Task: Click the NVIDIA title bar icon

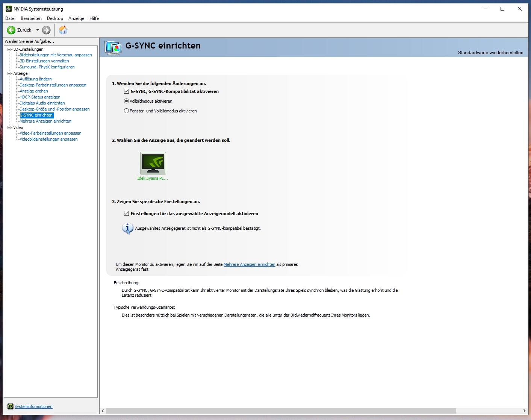Action: tap(9, 9)
